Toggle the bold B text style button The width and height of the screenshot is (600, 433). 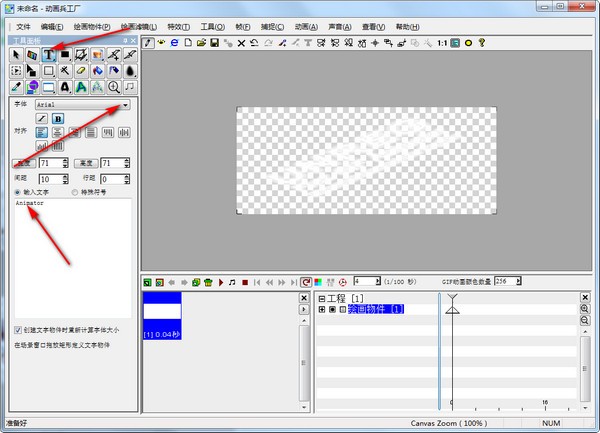pyautogui.click(x=57, y=118)
